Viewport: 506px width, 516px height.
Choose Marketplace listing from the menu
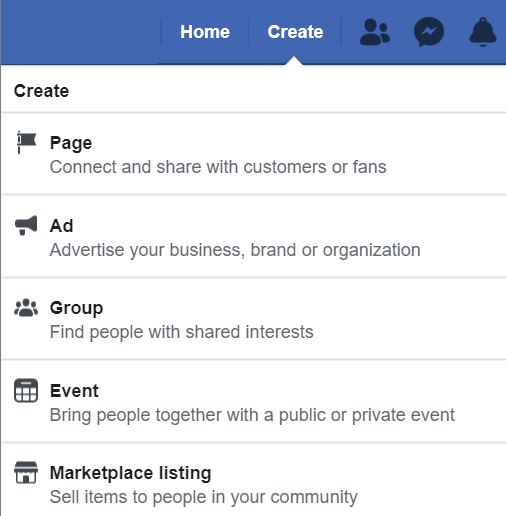coord(253,480)
